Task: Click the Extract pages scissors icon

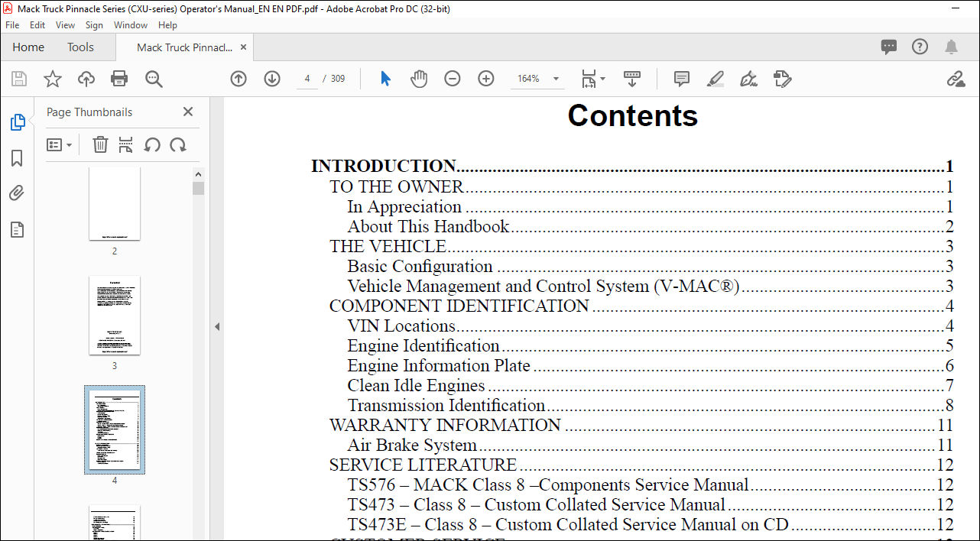Action: coord(126,144)
